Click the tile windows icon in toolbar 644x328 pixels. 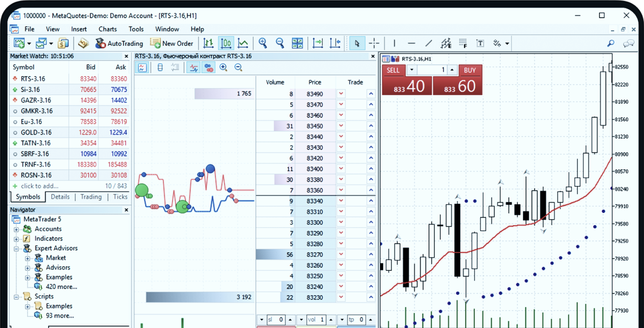click(297, 43)
